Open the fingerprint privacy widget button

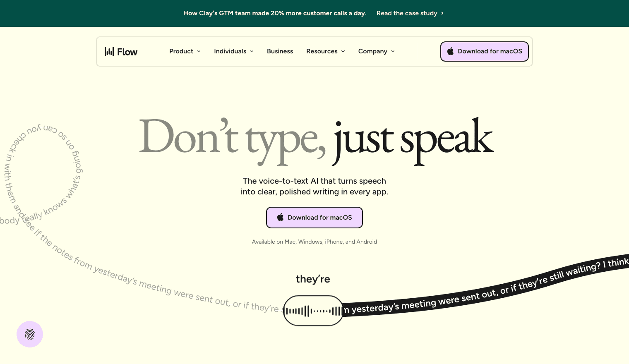30,334
